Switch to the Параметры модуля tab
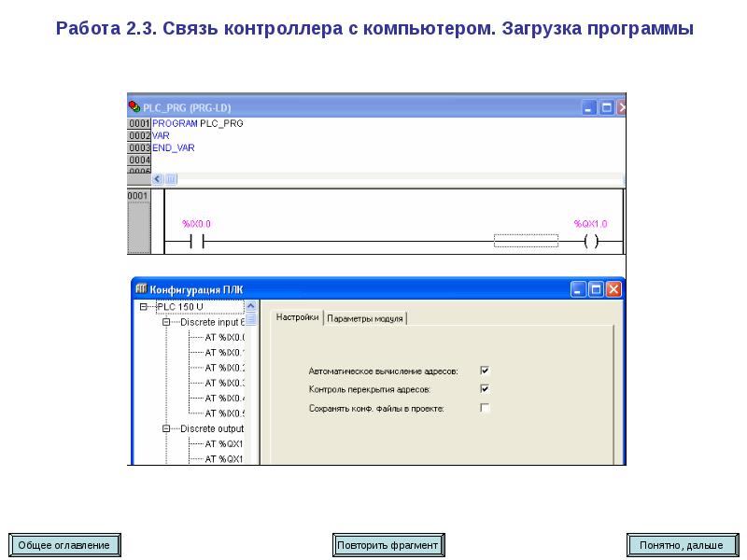747x560 pixels. pyautogui.click(x=365, y=318)
